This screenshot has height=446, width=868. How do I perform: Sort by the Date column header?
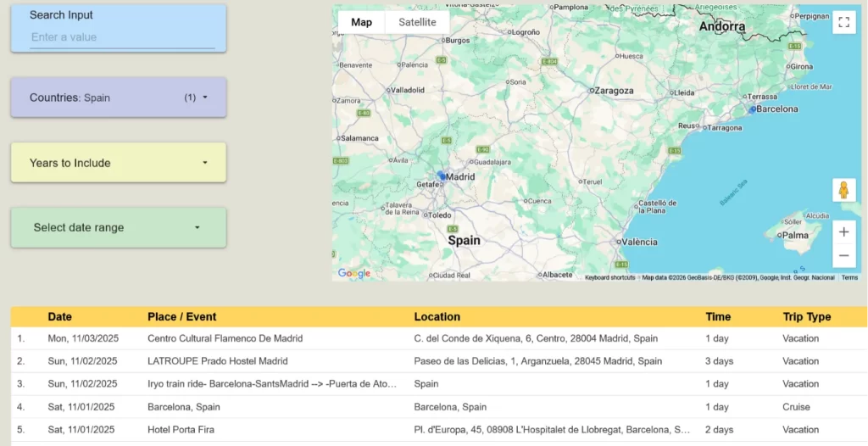60,317
